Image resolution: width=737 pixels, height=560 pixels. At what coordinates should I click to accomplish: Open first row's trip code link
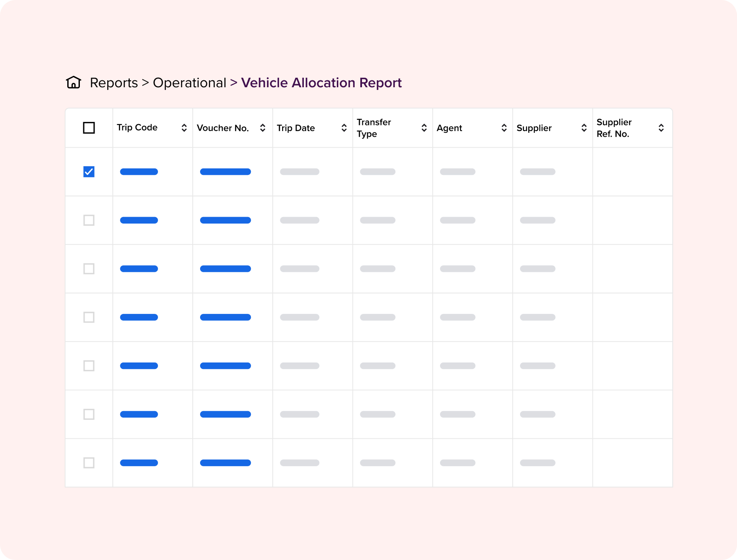pos(139,172)
